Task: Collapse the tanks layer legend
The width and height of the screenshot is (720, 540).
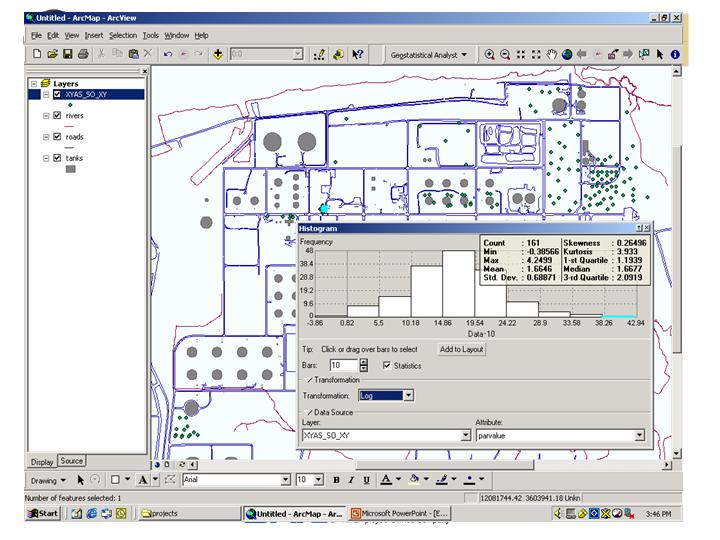Action: click(46, 158)
